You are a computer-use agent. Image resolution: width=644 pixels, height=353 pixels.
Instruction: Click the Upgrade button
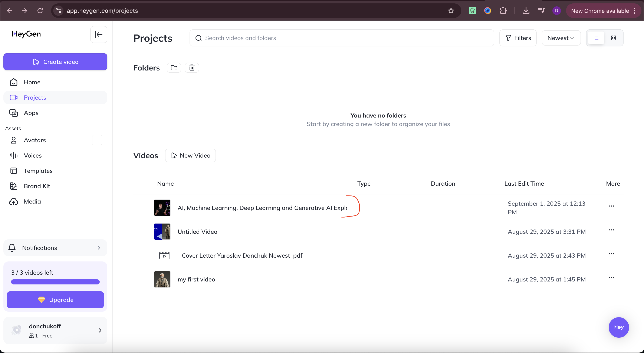55,300
